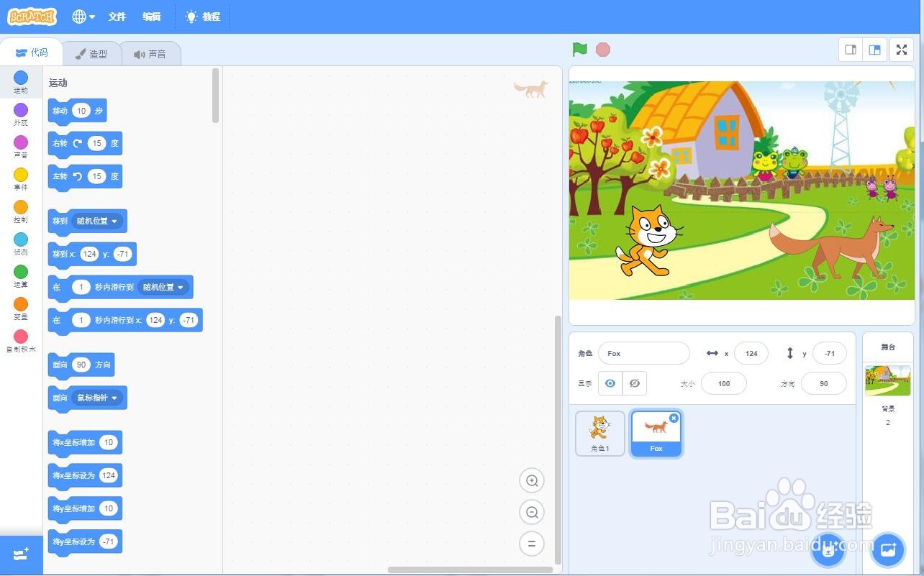
Task: Open the 文件 menu
Action: point(117,17)
